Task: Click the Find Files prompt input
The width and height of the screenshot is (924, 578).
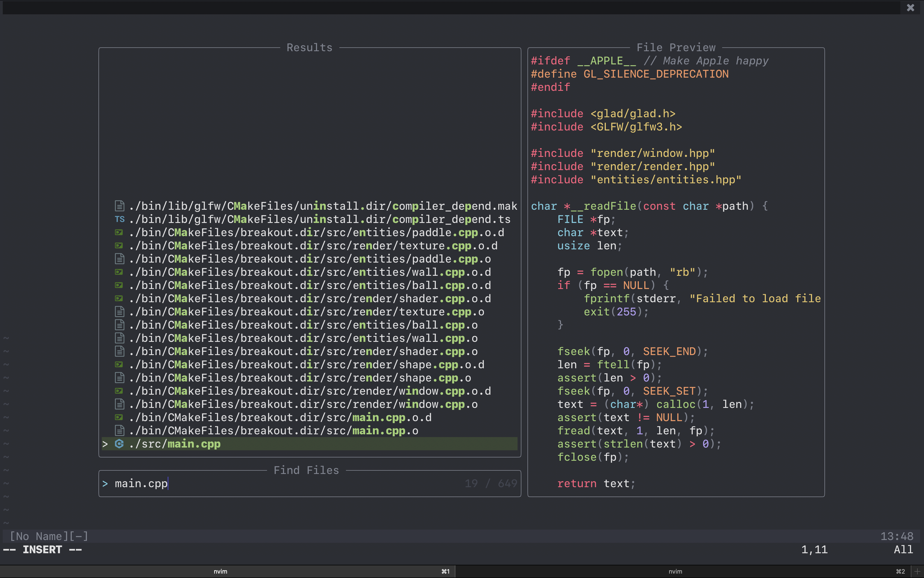Action: (310, 484)
